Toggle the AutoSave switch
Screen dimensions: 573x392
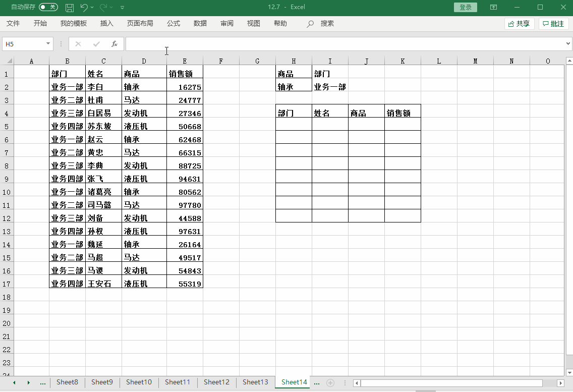(x=48, y=7)
